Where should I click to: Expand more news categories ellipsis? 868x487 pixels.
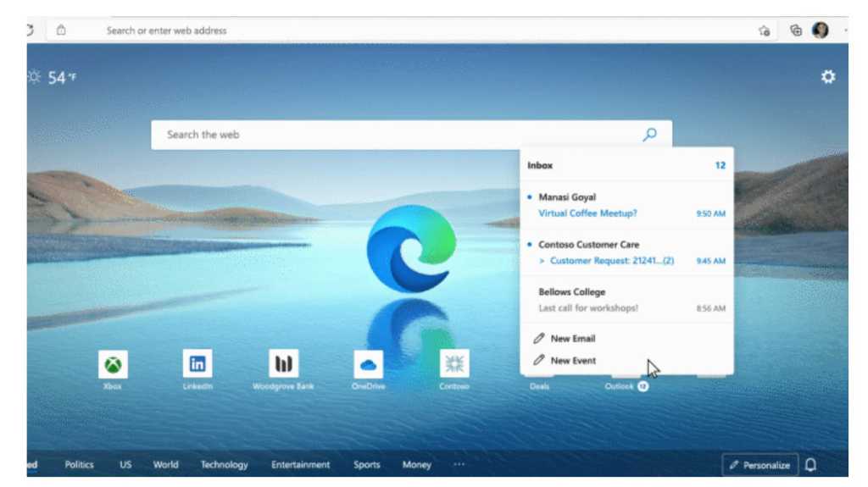pyautogui.click(x=459, y=464)
